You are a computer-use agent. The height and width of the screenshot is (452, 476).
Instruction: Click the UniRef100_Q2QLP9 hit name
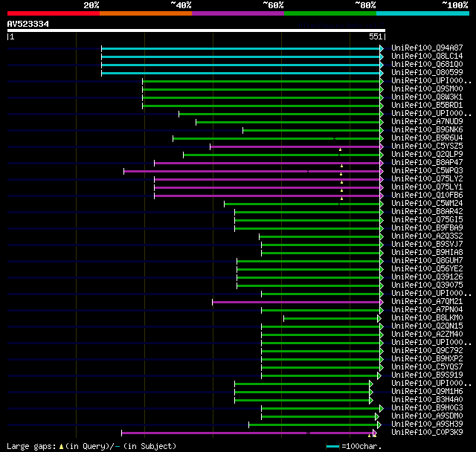point(427,154)
